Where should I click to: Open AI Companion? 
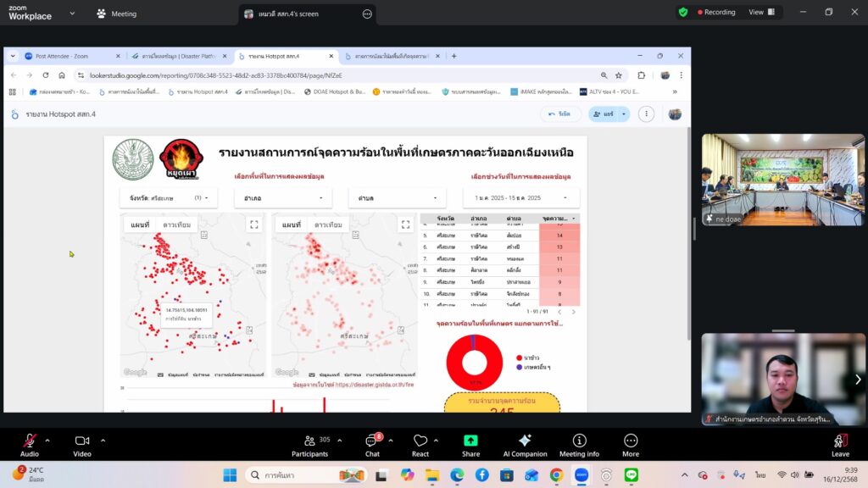point(525,441)
